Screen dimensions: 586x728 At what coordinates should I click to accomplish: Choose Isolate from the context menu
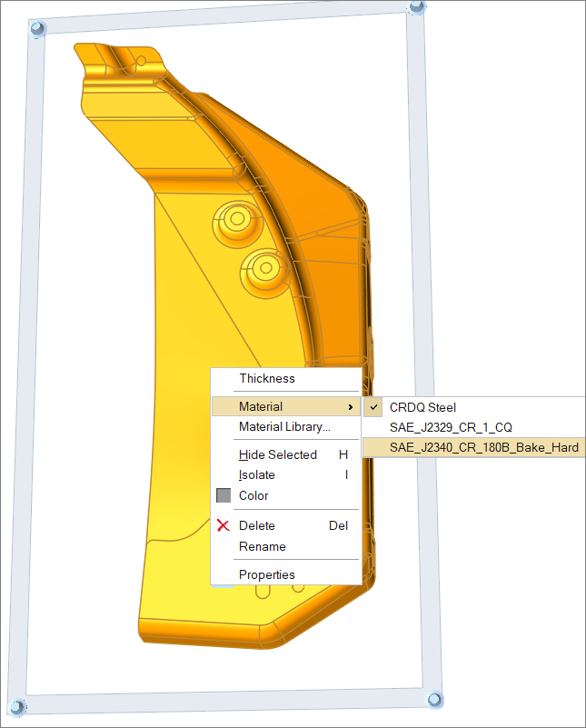256,474
